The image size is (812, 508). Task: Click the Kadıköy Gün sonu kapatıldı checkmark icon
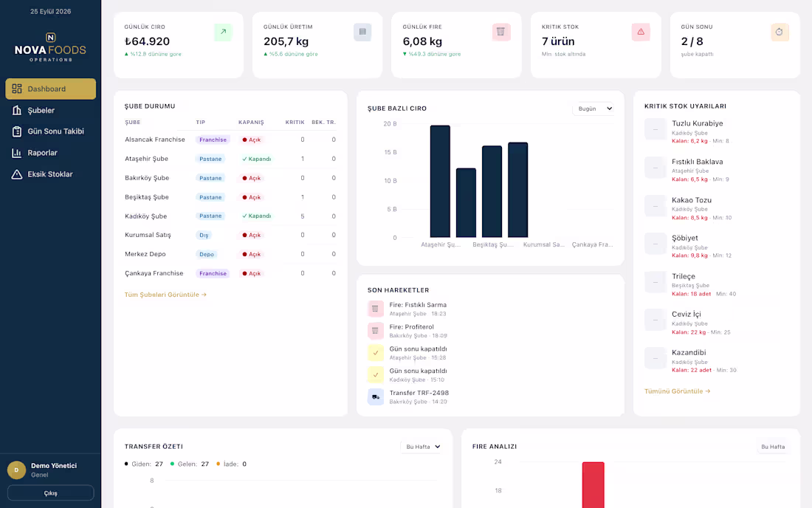(x=376, y=374)
